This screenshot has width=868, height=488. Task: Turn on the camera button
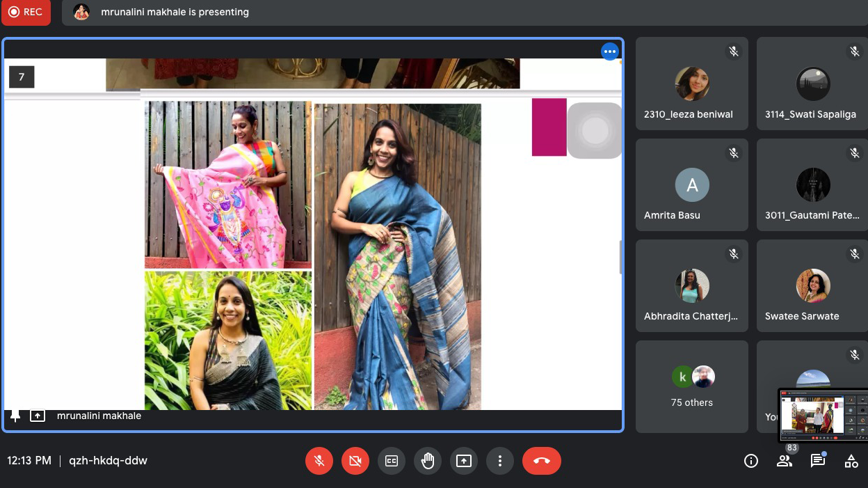355,461
